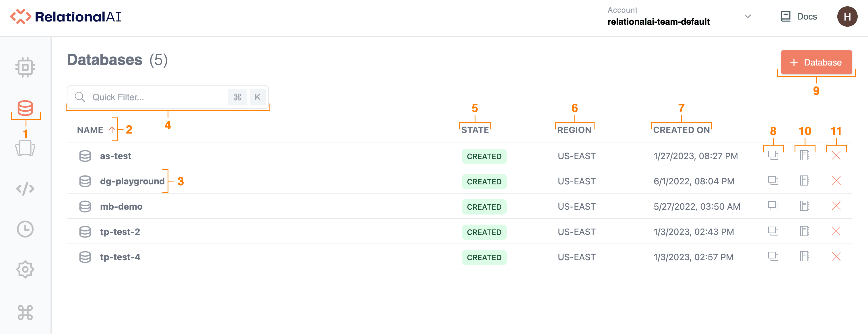Open the tp-test-2 database row
This screenshot has width=868, height=334.
(x=120, y=232)
